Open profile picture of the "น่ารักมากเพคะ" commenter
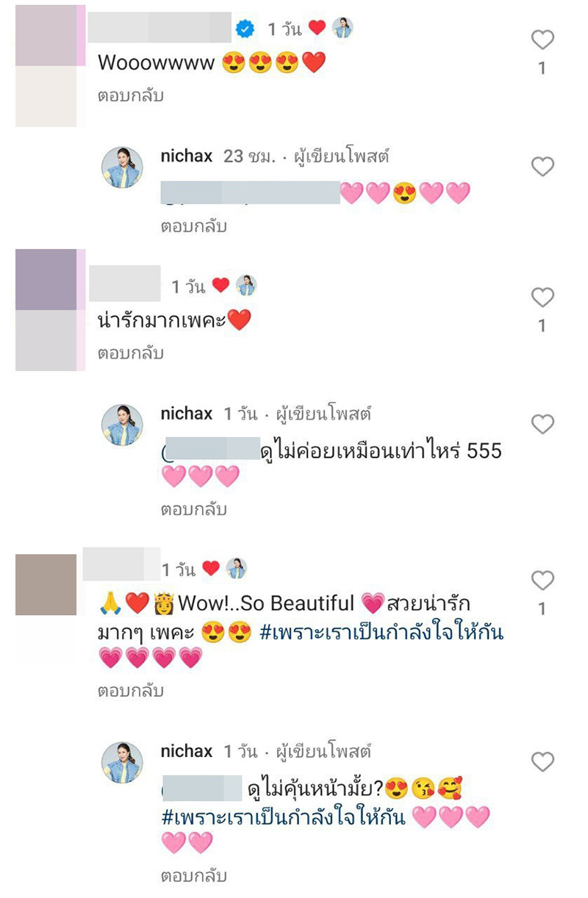 coord(46,309)
